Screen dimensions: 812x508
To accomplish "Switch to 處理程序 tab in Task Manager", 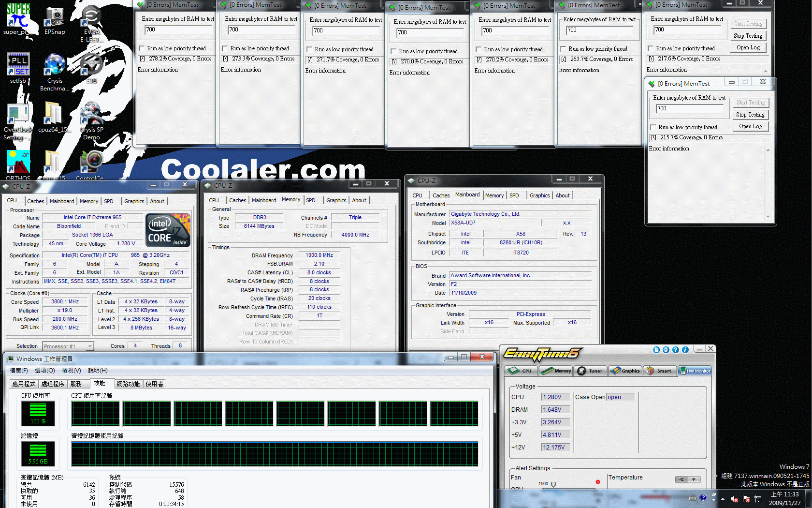I will [53, 384].
